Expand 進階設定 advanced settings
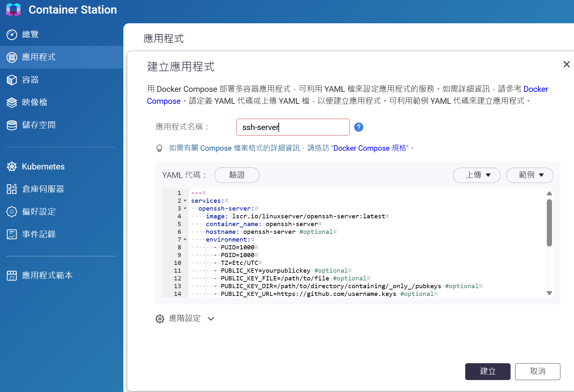Viewport: 574px width, 392px height. [185, 319]
